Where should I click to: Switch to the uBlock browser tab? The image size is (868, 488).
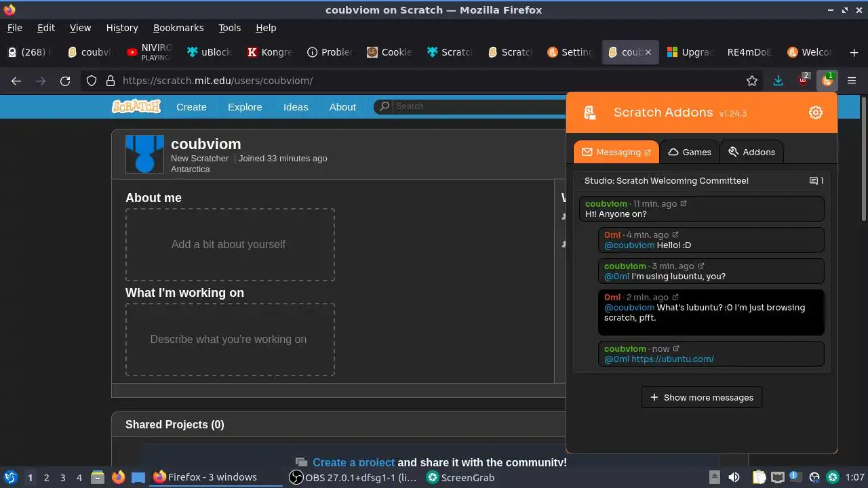tap(209, 52)
